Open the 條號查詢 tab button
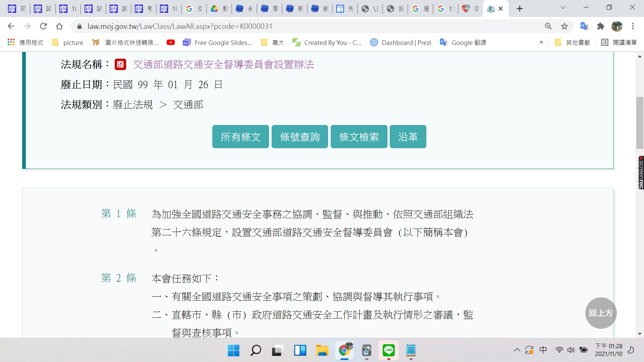The width and height of the screenshot is (644, 362). 300,137
